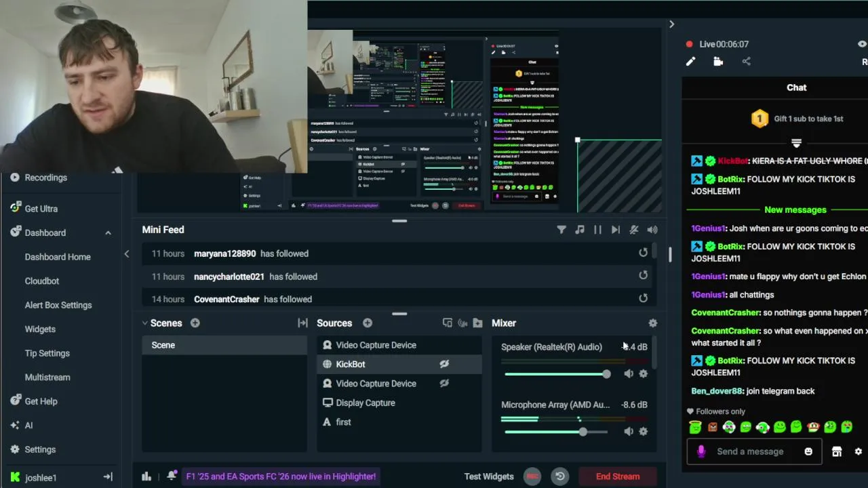The image size is (868, 488).
Task: Add a source folder with the folder icon
Action: point(477,323)
